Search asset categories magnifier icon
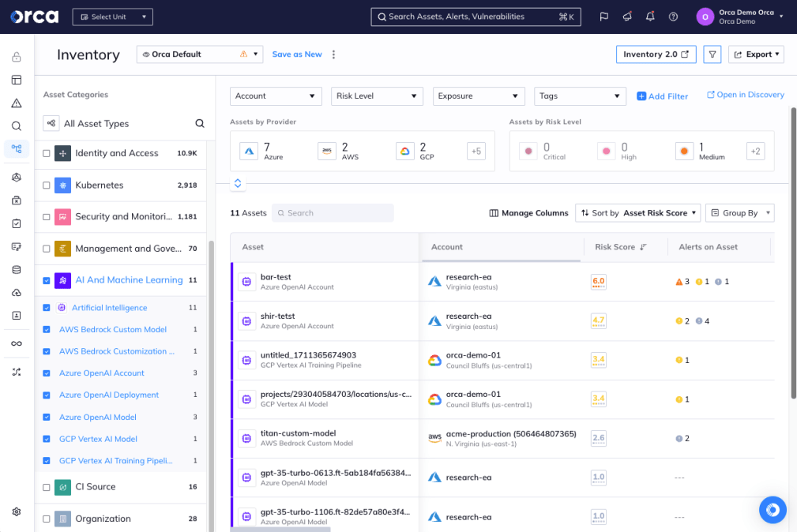 point(200,123)
